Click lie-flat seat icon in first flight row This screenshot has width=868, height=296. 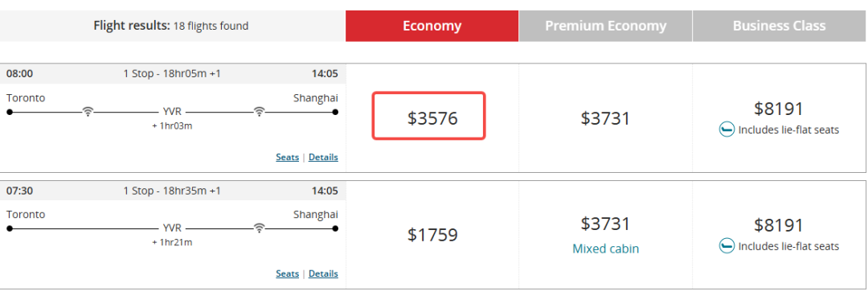point(727,130)
